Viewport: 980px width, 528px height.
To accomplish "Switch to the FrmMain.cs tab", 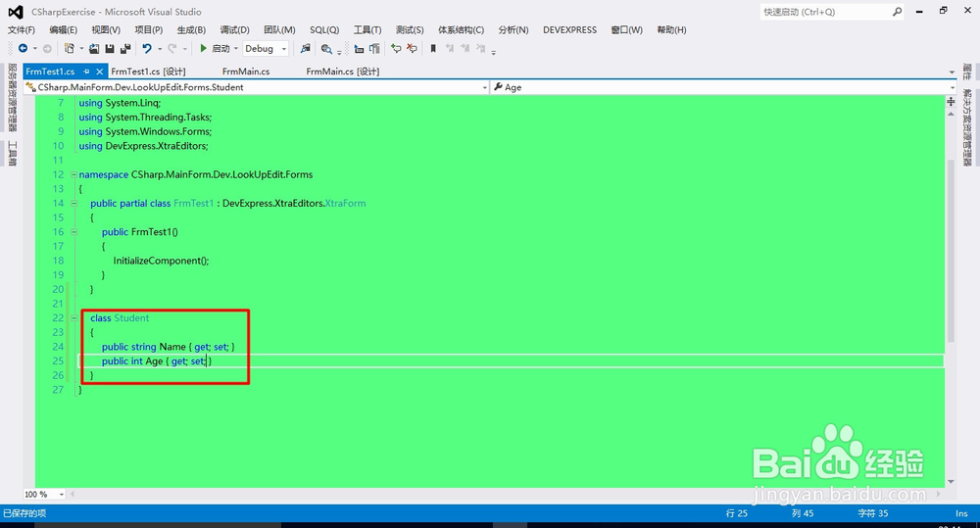I will pos(246,72).
